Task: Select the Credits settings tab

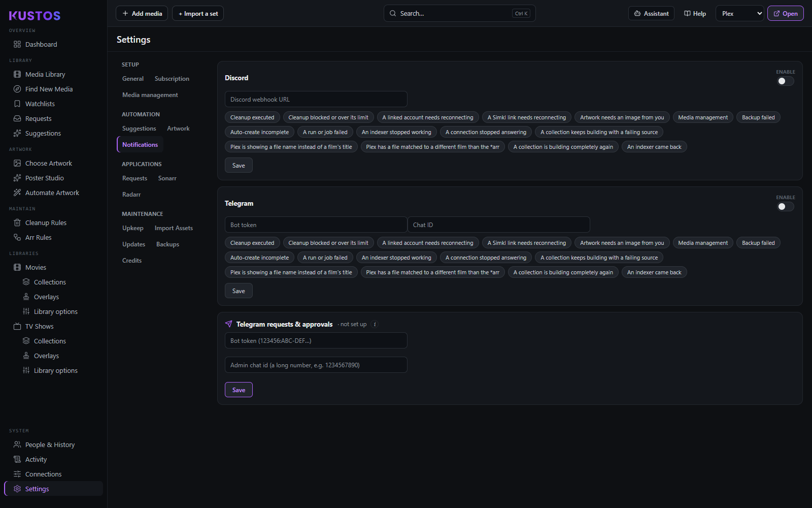Action: point(132,261)
